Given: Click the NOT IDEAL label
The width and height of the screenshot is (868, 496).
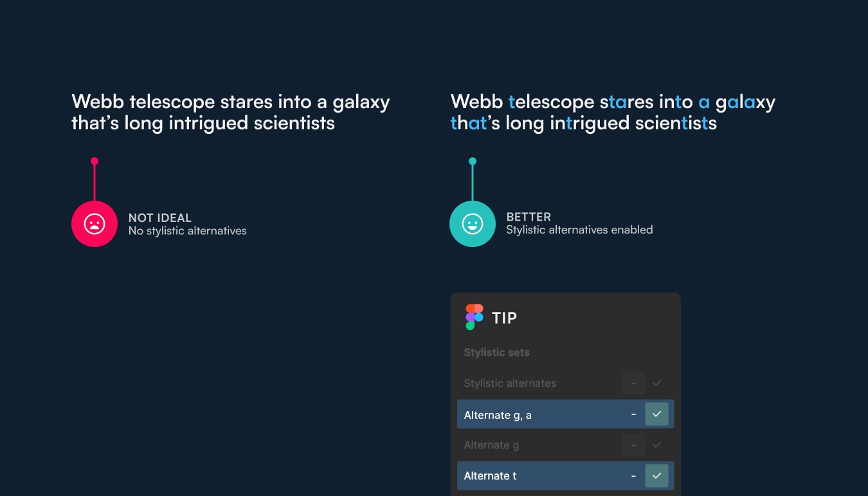Looking at the screenshot, I should (159, 217).
